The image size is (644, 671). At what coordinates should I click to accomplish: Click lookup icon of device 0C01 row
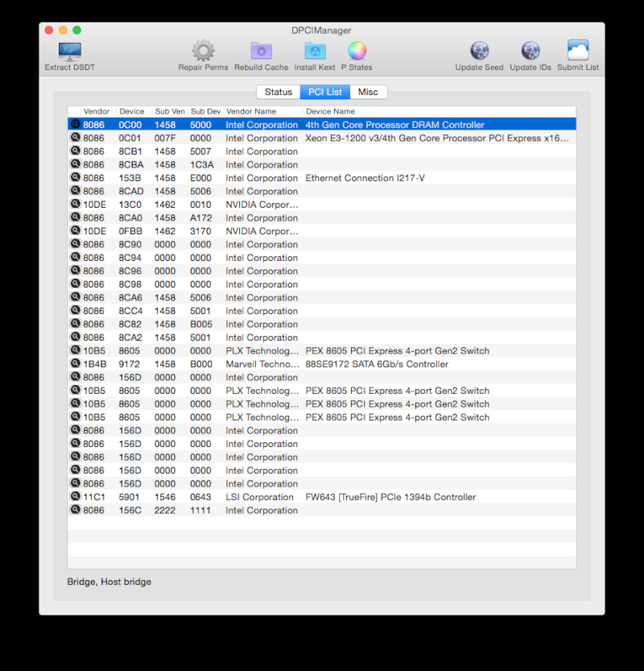[x=75, y=138]
